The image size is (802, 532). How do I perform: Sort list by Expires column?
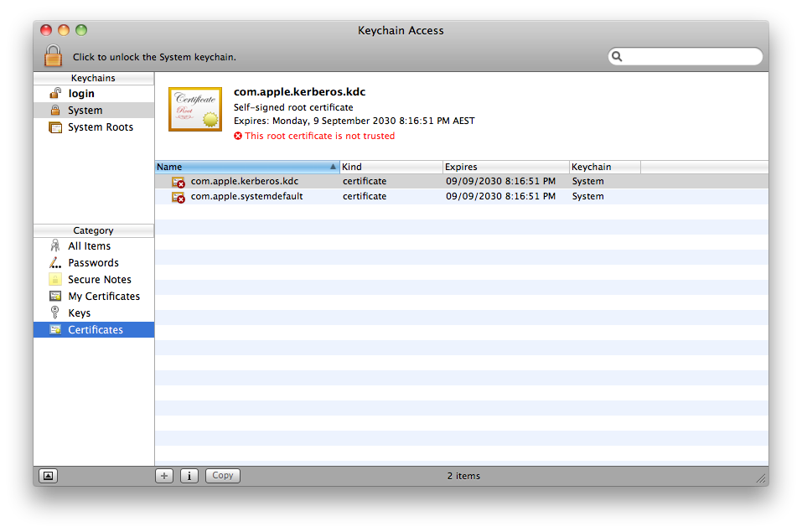pos(506,167)
